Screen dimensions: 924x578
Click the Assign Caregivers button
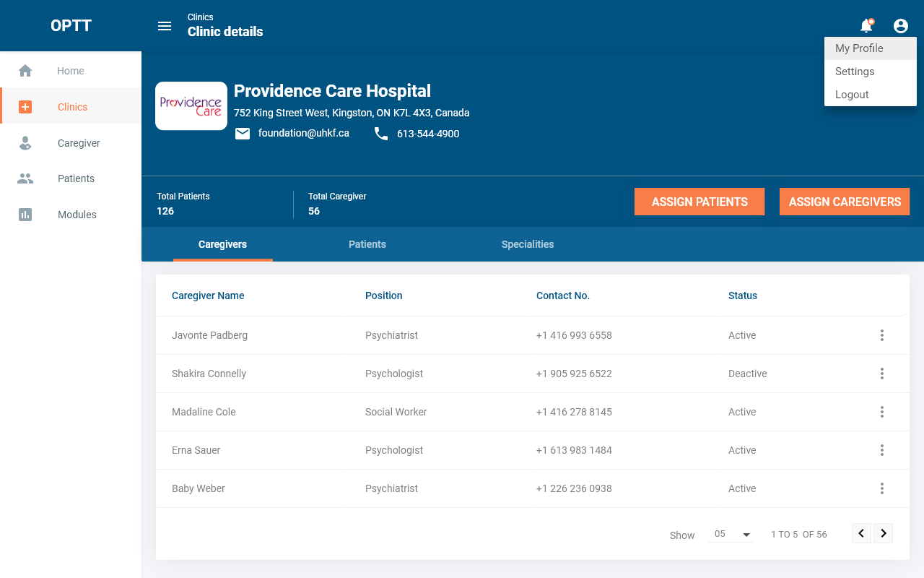click(x=845, y=202)
